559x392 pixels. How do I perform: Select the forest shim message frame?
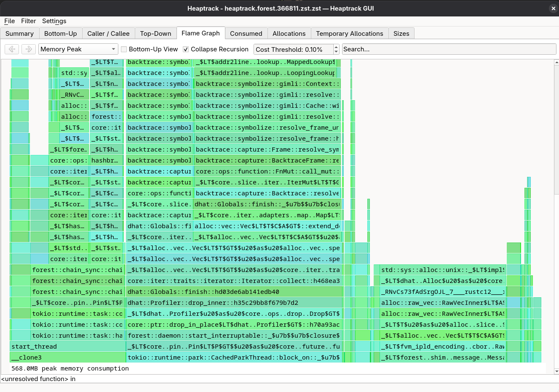pyautogui.click(x=443, y=357)
